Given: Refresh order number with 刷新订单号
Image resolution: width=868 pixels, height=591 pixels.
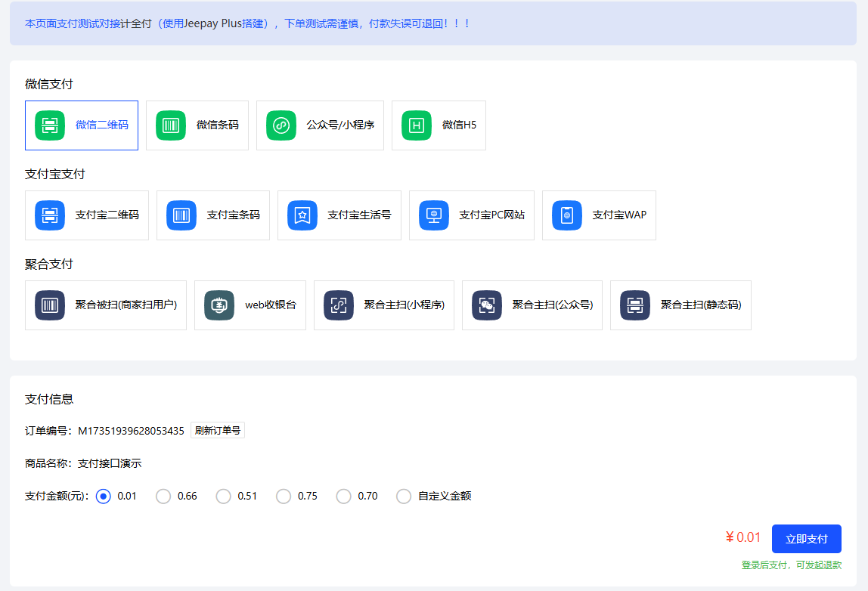Looking at the screenshot, I should click(x=218, y=431).
